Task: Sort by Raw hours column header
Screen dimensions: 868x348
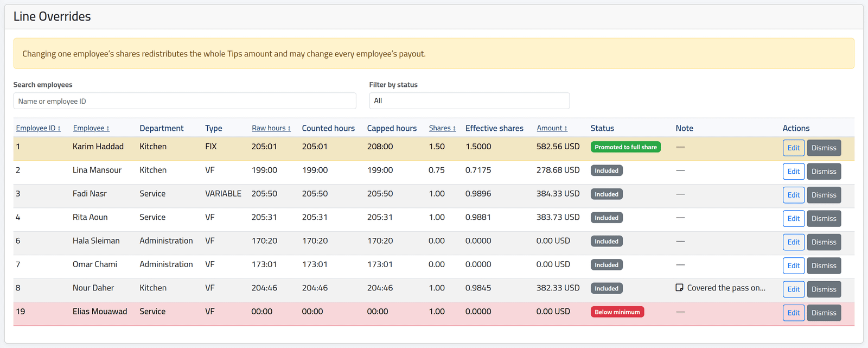Action: pyautogui.click(x=271, y=128)
